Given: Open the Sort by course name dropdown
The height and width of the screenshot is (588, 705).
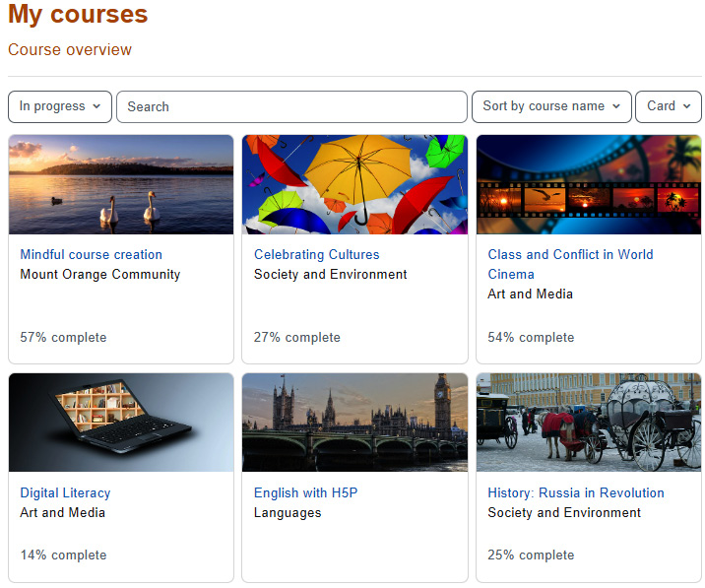Looking at the screenshot, I should [x=551, y=106].
